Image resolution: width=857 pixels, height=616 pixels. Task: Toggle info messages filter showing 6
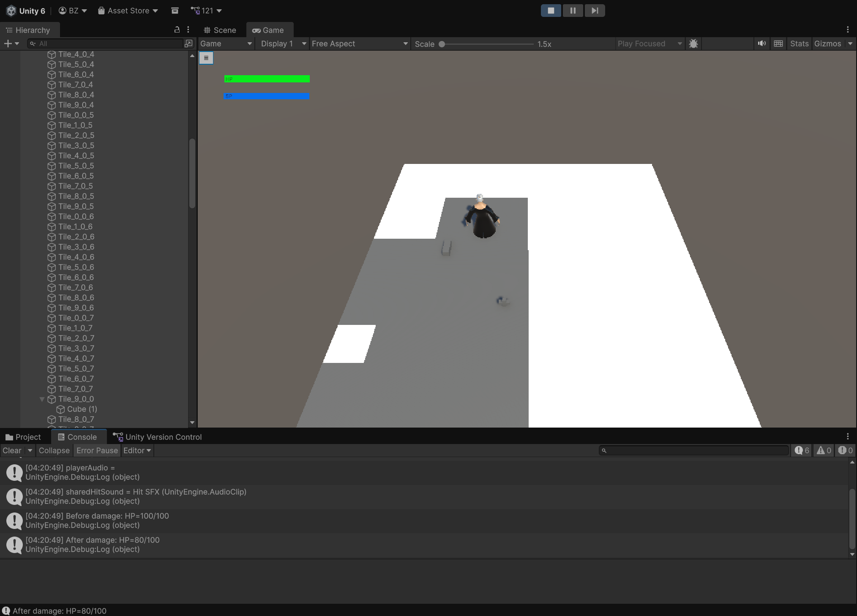pyautogui.click(x=802, y=450)
